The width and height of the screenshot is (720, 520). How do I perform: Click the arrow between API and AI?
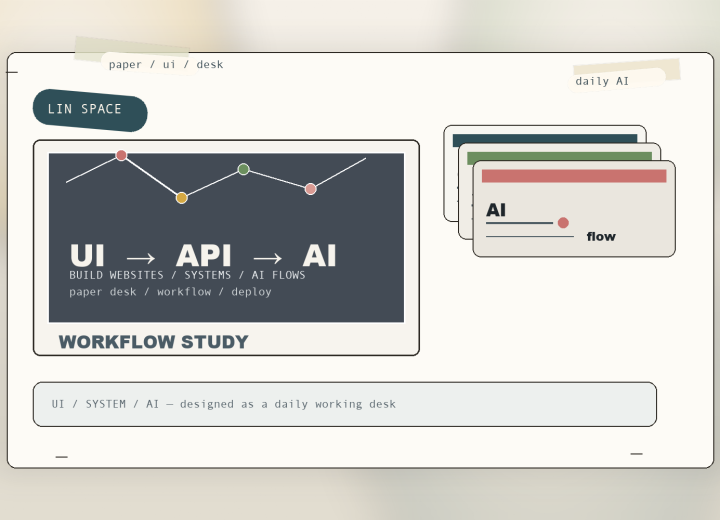[x=268, y=258]
